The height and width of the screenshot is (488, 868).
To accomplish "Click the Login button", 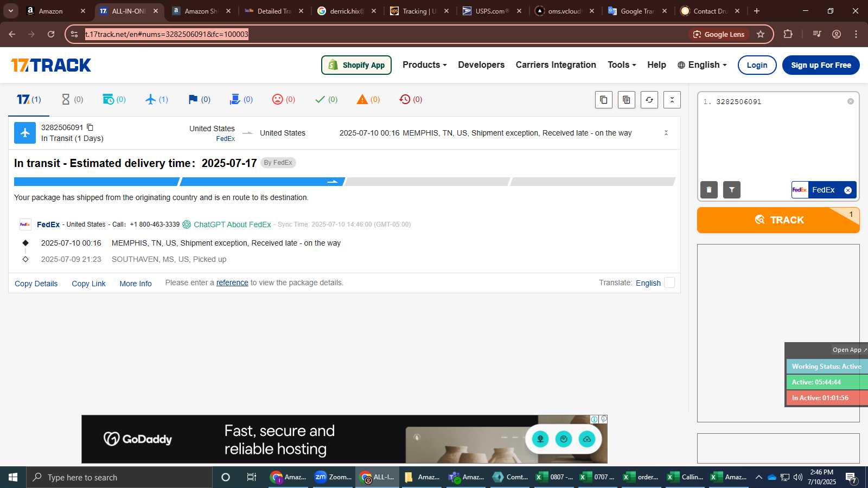I will coord(757,65).
